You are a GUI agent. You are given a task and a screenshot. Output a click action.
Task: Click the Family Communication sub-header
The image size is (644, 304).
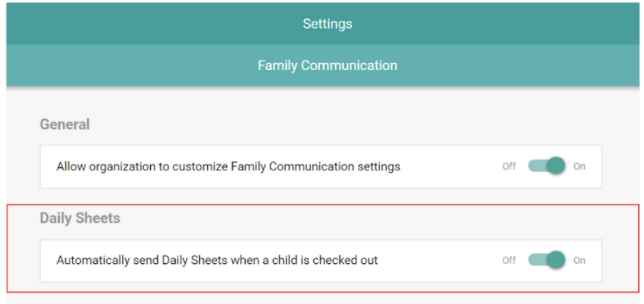click(x=322, y=65)
